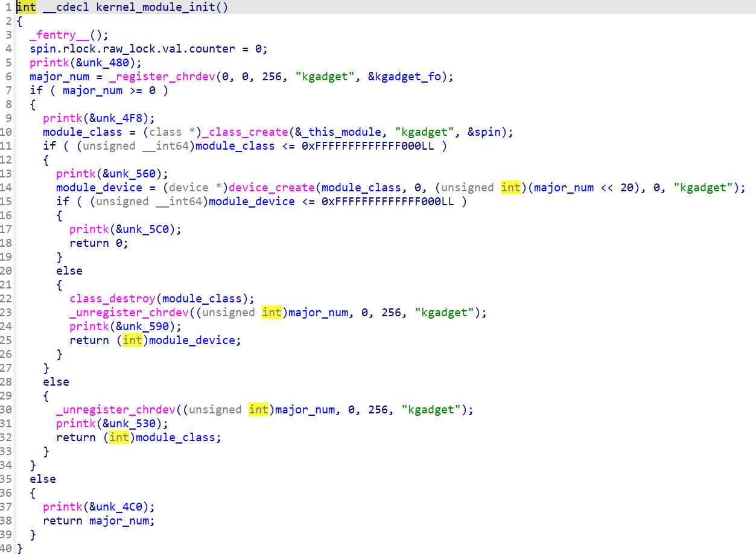Image resolution: width=756 pixels, height=554 pixels.
Task: Click module_device in the line 25 return
Action: tap(192, 340)
